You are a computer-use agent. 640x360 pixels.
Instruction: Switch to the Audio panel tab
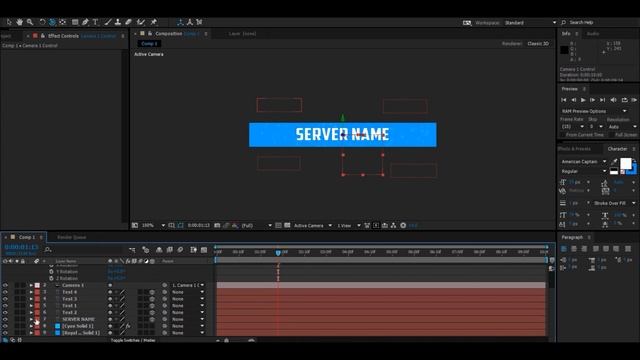pos(593,34)
